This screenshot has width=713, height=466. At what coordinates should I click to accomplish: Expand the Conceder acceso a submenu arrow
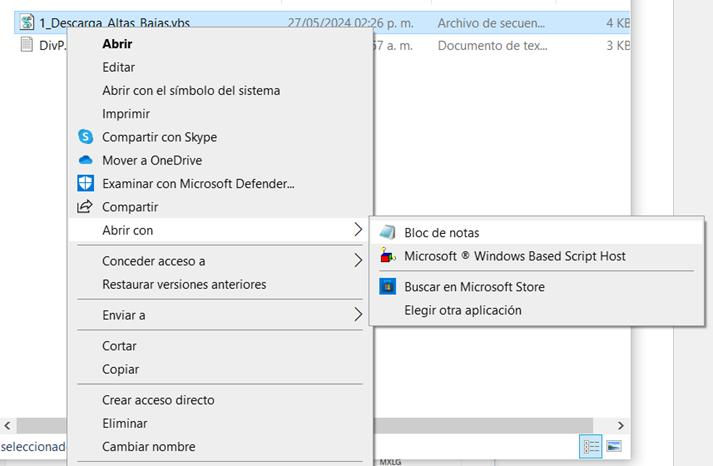358,261
